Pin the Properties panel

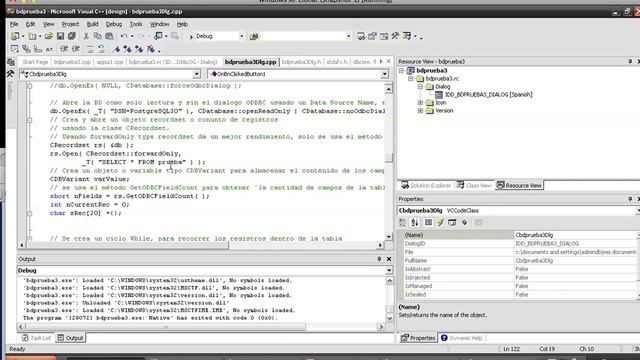(x=630, y=199)
